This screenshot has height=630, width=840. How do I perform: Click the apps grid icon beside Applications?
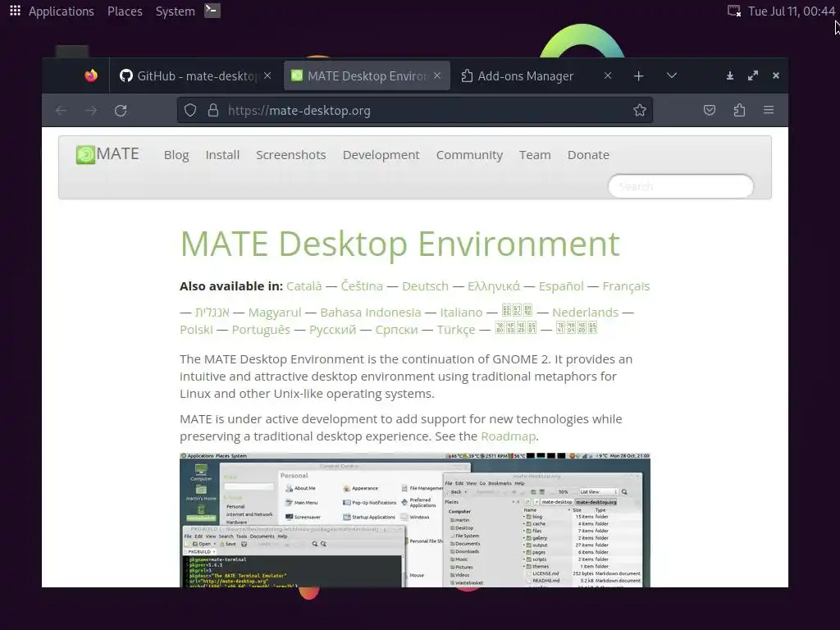[x=15, y=11]
